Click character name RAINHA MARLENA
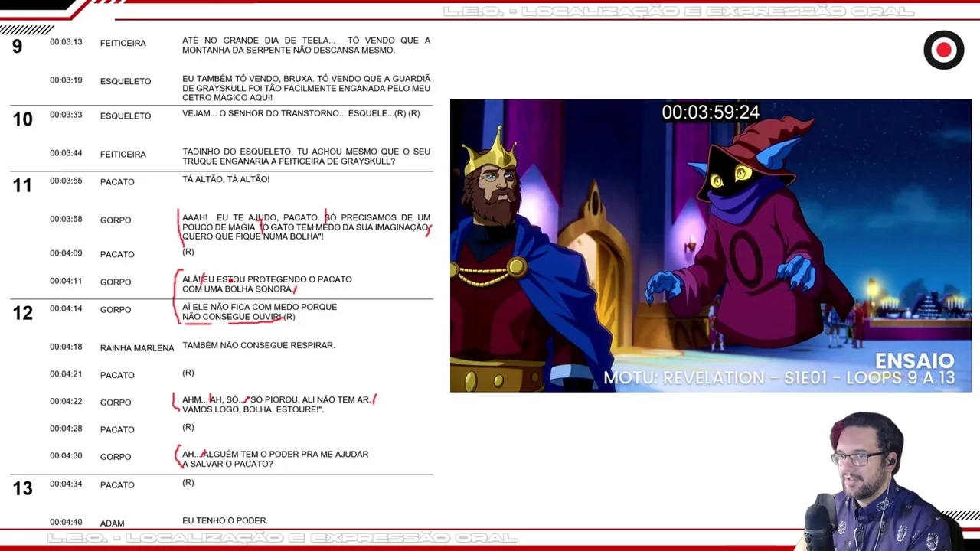Viewport: 980px width, 551px height. pos(137,348)
